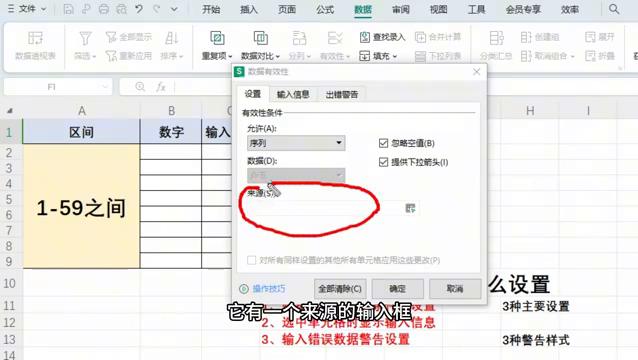Click the 重复项 duplicates icon
Image resolution: width=638 pixels, height=360 pixels.
coord(217,38)
